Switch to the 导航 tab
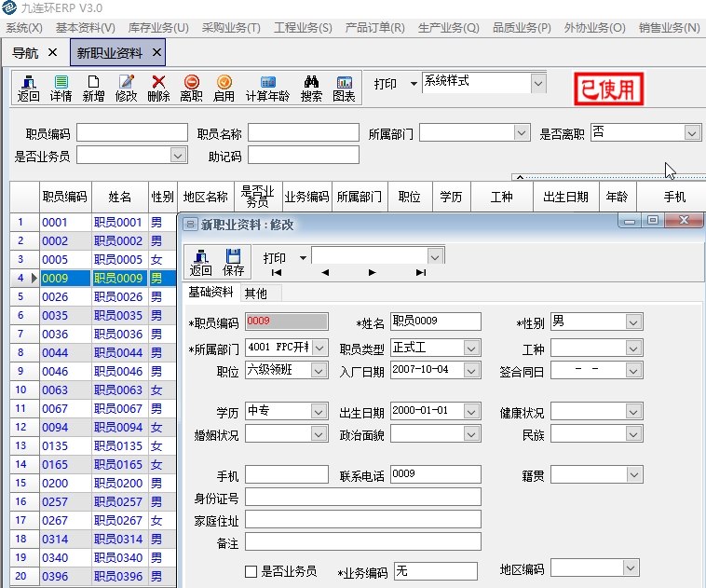Screen dimensions: 706x588 click(x=25, y=53)
